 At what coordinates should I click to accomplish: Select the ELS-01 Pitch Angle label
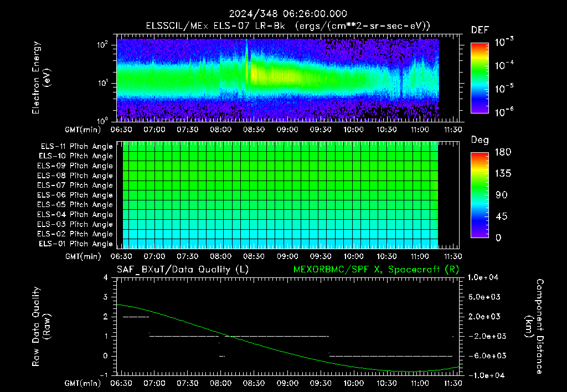[x=75, y=244]
